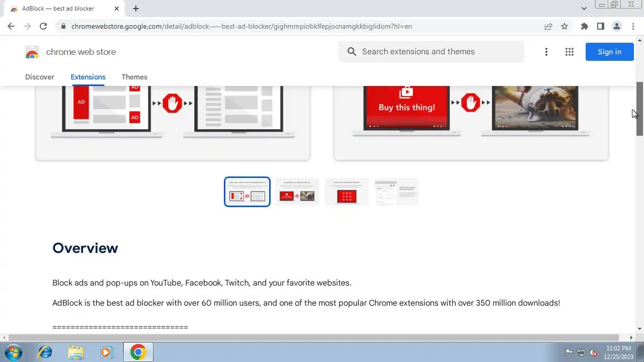Click the video ad-blocking screenshot
Viewport: 644px width, 362px height.
[x=471, y=123]
